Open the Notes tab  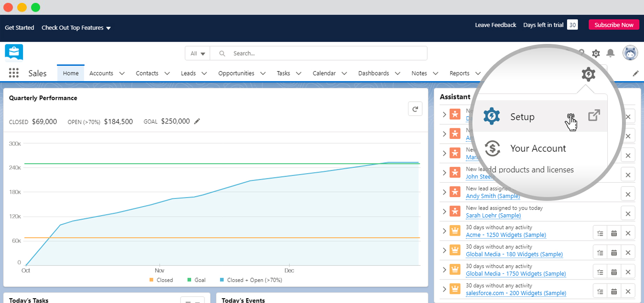pyautogui.click(x=419, y=73)
